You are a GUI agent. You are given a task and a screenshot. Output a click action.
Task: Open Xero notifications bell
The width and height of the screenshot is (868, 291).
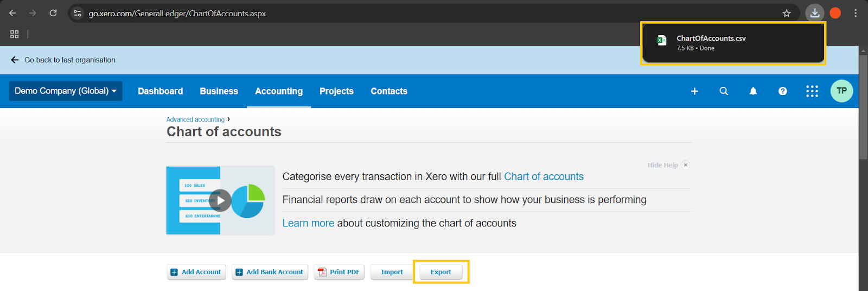(x=753, y=91)
